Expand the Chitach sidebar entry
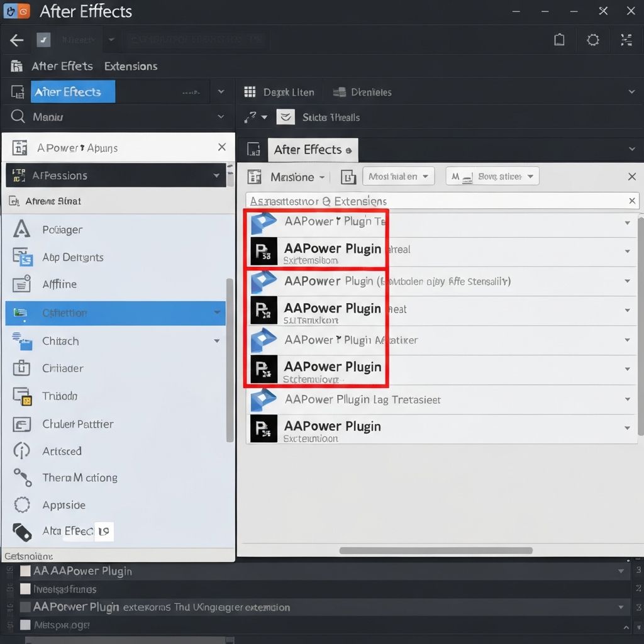Viewport: 644px width, 644px height. point(217,341)
